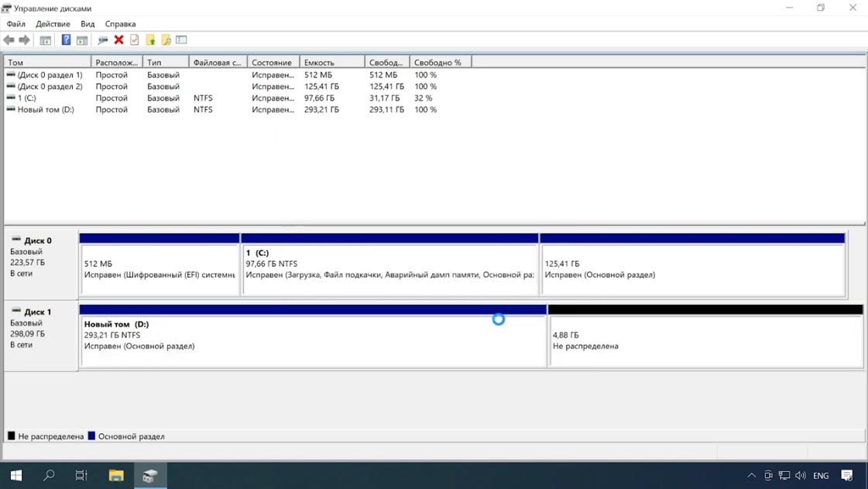This screenshot has width=868, height=489.
Task: Select the 1 (C:) volume row
Action: [238, 98]
